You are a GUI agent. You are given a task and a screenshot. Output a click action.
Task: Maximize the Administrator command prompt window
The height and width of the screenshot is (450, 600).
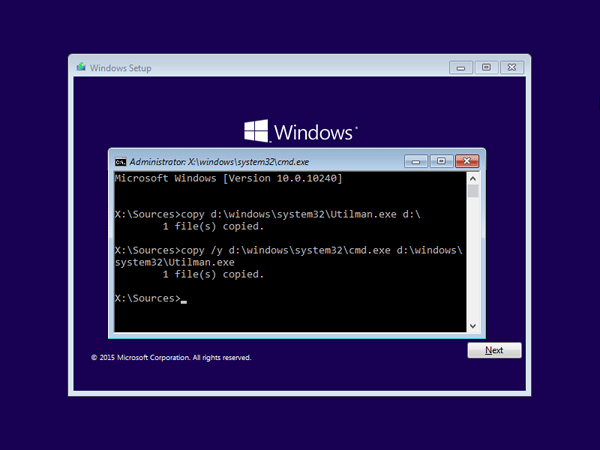tap(440, 161)
